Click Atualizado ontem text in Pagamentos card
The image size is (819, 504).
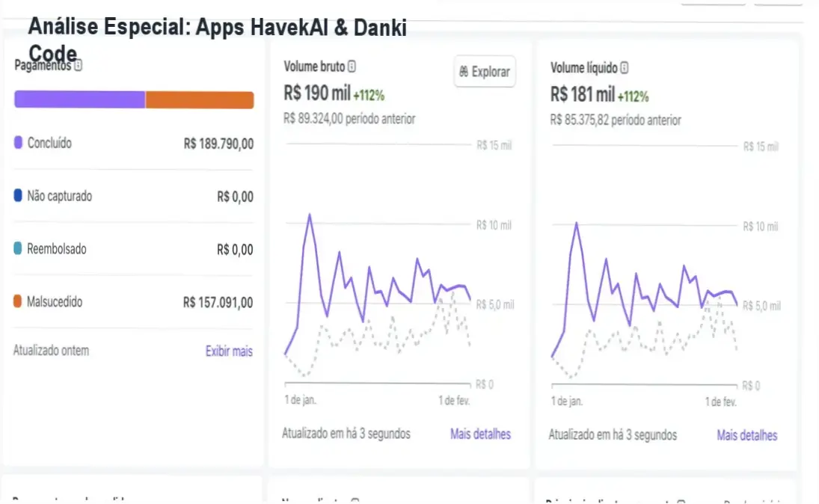(51, 351)
